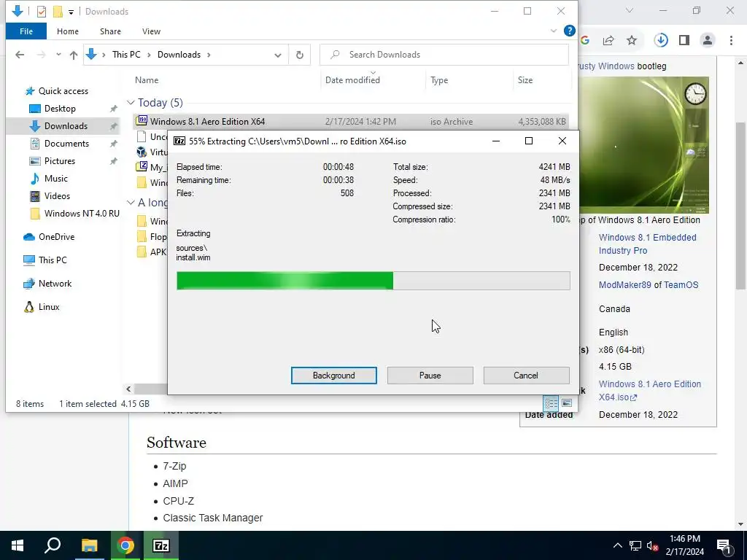This screenshot has height=560, width=747.
Task: Click 7-Zip taskbar icon
Action: pos(161,545)
